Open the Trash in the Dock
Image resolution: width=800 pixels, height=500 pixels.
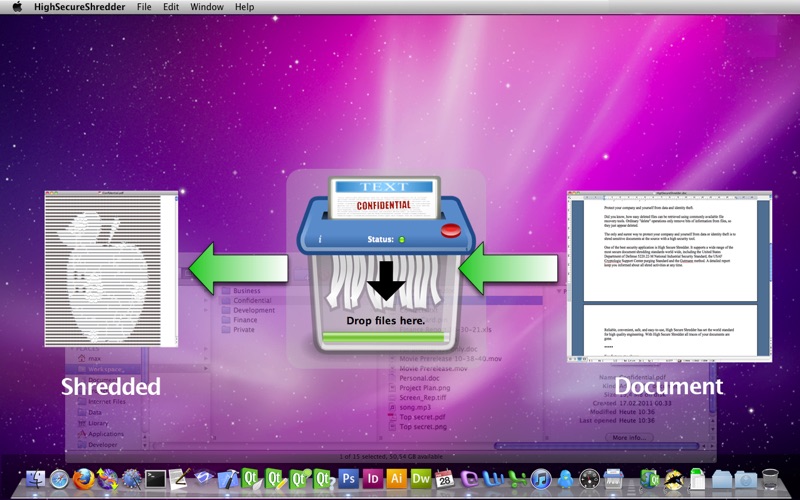pyautogui.click(x=770, y=479)
